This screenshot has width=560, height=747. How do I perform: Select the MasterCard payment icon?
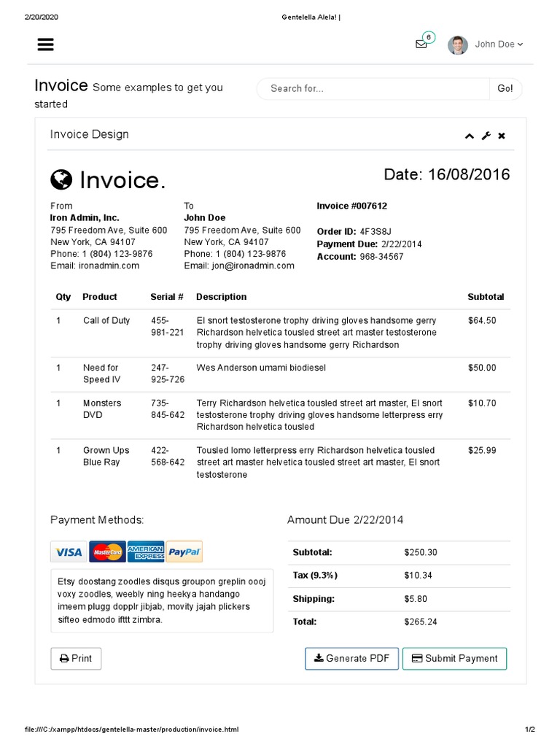point(107,552)
